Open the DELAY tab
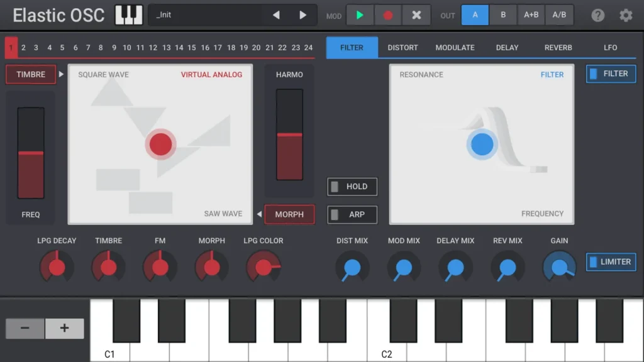 point(507,48)
